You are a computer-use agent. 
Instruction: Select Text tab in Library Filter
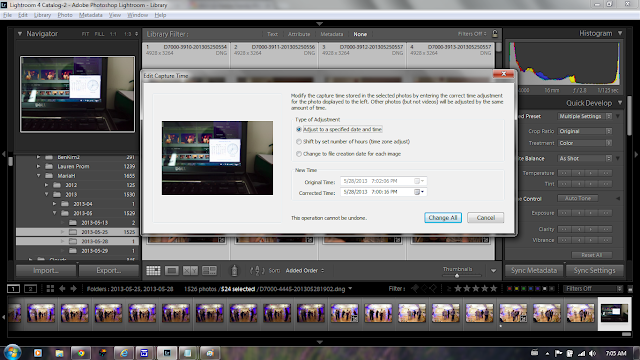(272, 34)
